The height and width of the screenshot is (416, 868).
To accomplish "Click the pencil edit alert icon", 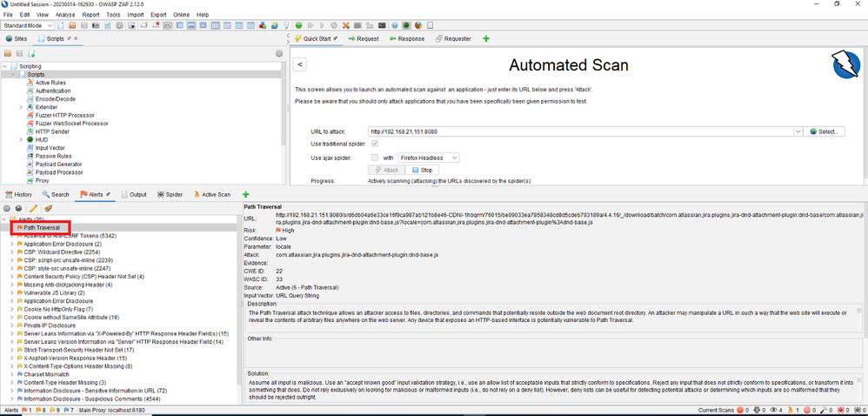I will pyautogui.click(x=34, y=209).
